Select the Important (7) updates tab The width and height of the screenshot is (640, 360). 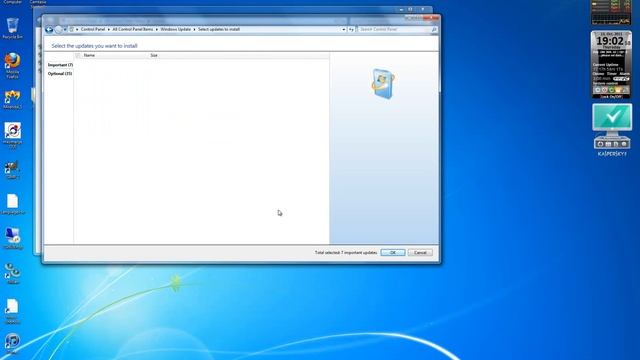pyautogui.click(x=60, y=65)
